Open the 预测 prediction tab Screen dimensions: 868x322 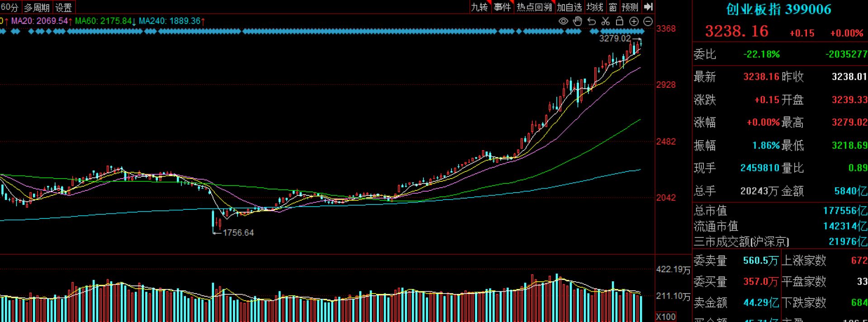(630, 7)
